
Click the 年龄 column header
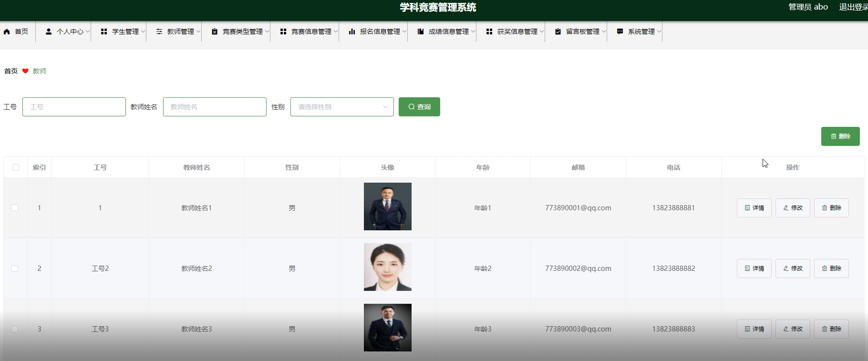(483, 167)
